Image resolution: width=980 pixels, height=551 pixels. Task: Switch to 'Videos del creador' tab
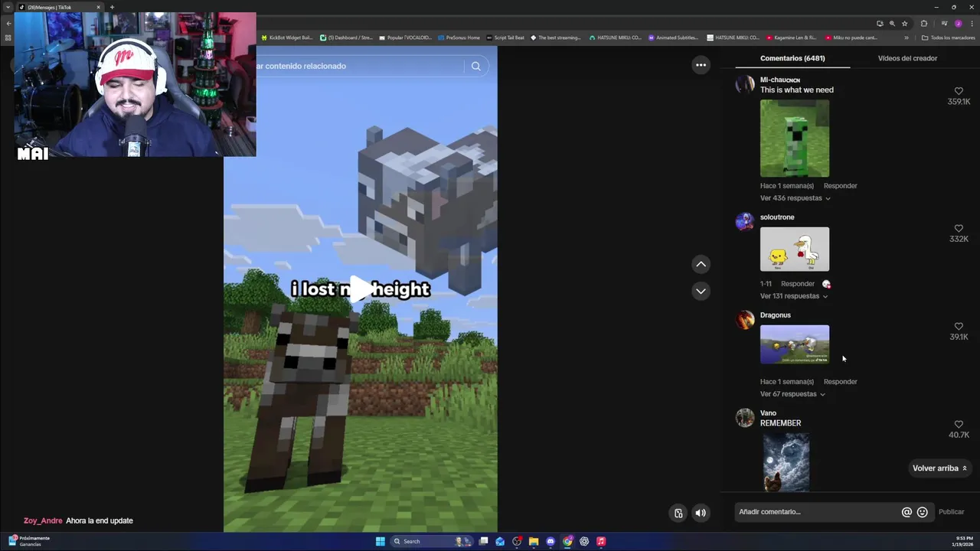[907, 58]
